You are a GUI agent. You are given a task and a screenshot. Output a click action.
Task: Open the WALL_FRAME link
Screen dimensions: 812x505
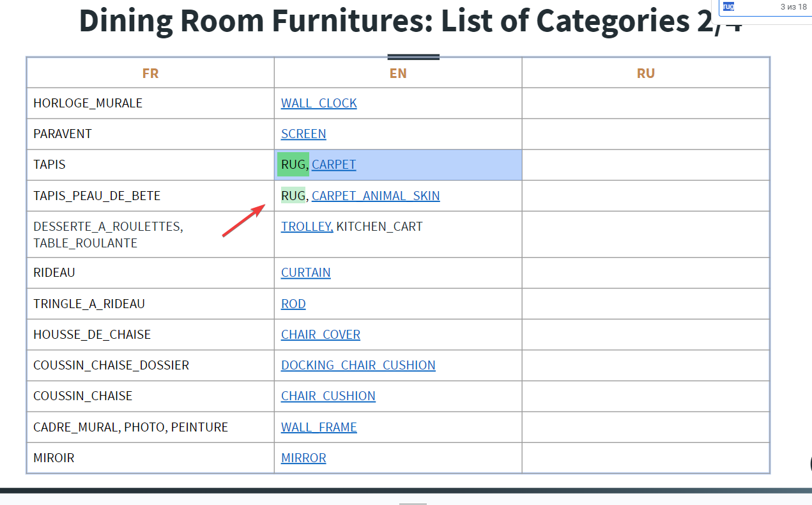tap(319, 428)
